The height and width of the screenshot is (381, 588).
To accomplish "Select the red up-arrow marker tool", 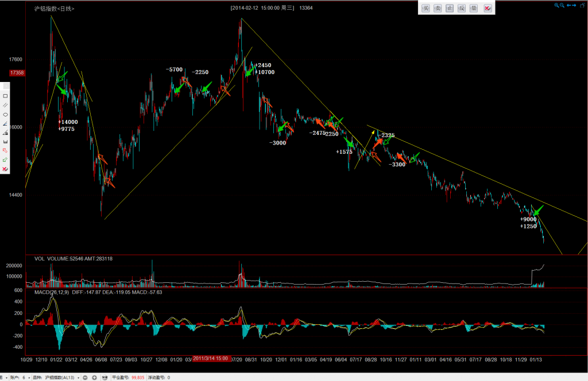I will coord(5,150).
